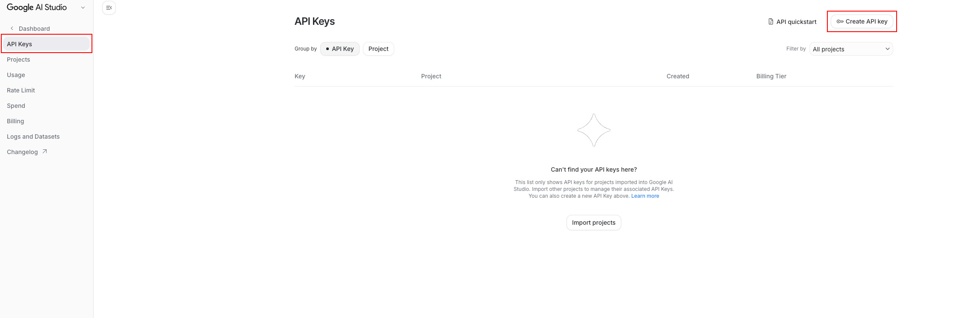Click "Can't find your API keys here?" text
Image resolution: width=980 pixels, height=318 pixels.
pos(593,169)
